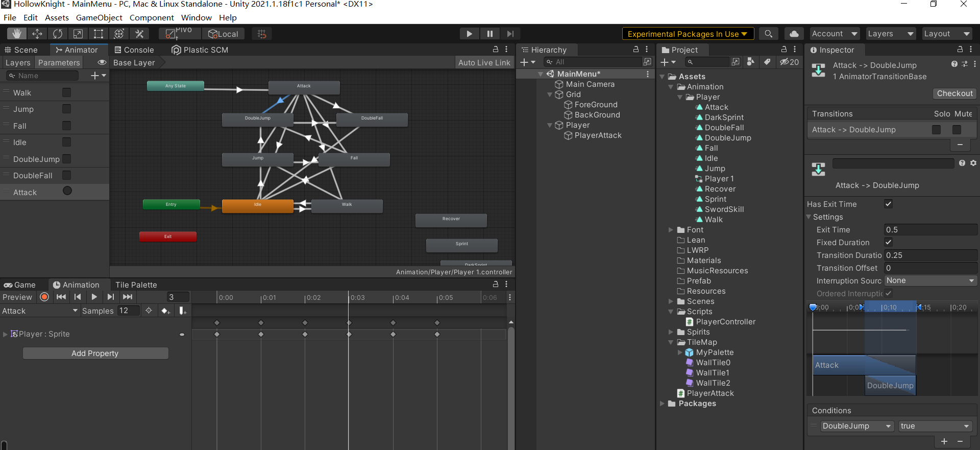Open the cloud services icon
The image size is (980, 450).
[794, 34]
